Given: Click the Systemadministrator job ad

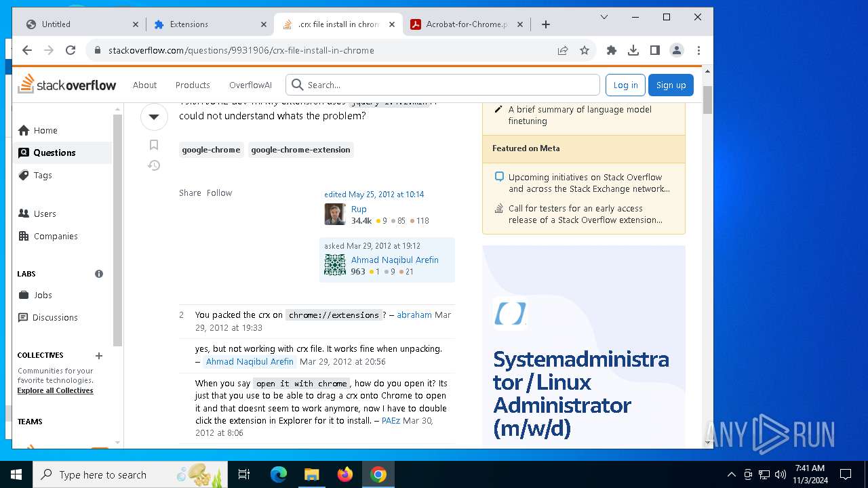Looking at the screenshot, I should [583, 346].
